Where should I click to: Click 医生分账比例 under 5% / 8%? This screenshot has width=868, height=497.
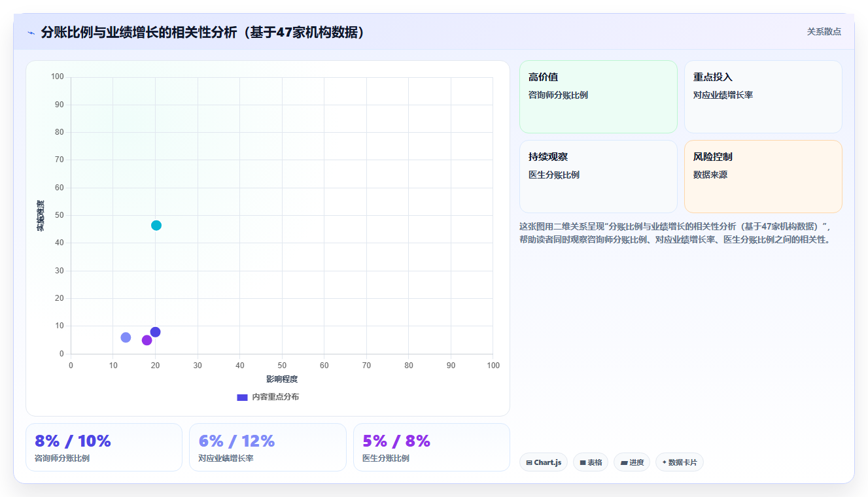(x=386, y=458)
